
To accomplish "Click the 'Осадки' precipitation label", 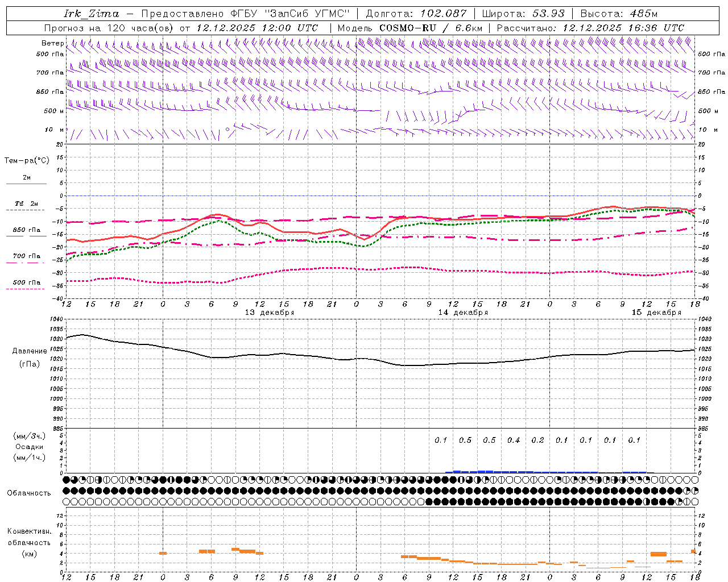I will coord(30,447).
